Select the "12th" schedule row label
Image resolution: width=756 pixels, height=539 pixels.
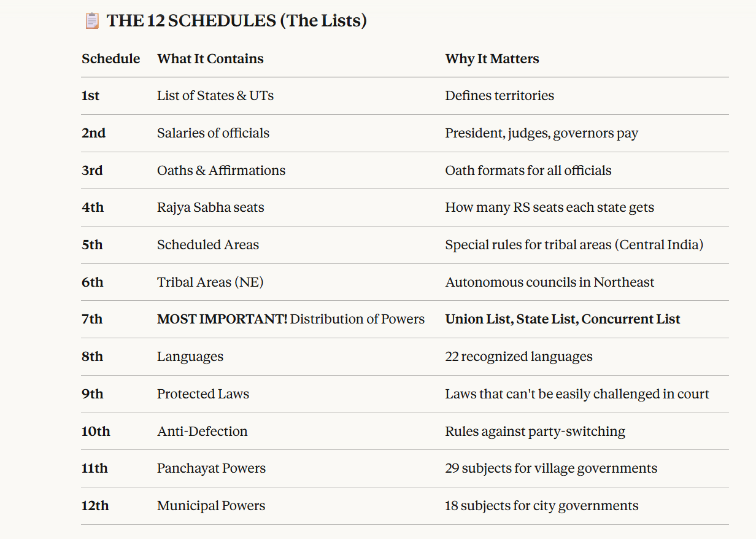point(95,506)
